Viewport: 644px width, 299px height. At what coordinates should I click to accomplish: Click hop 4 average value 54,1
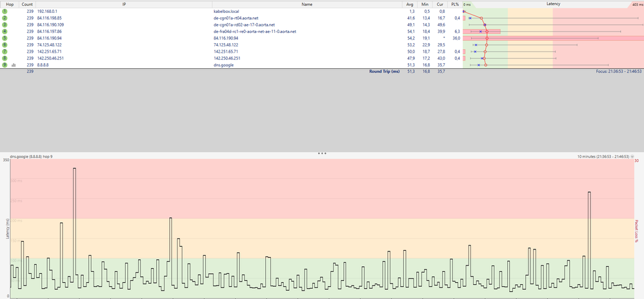coord(410,31)
